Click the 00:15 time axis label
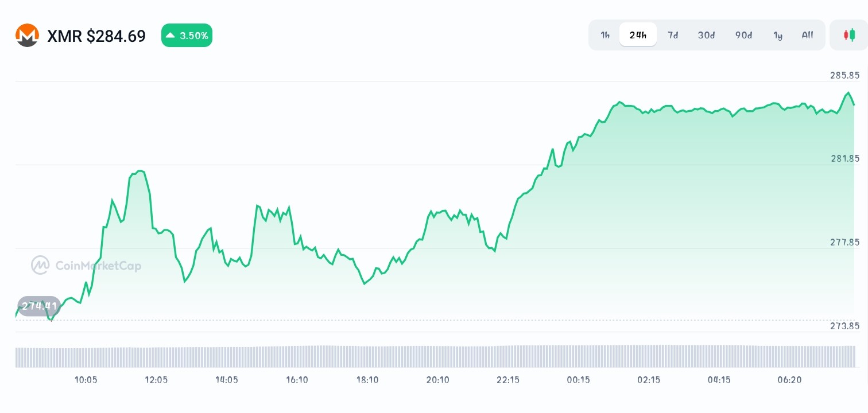This screenshot has width=868, height=413. [578, 380]
